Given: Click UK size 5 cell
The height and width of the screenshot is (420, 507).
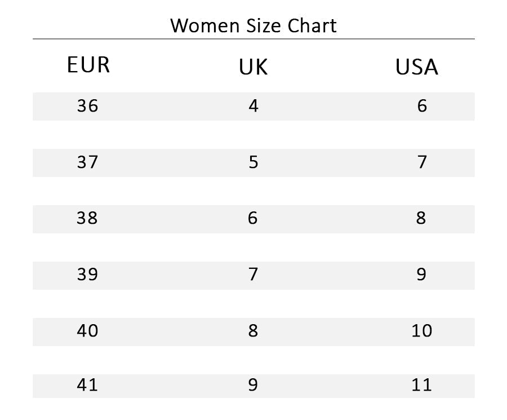Looking at the screenshot, I should [x=253, y=162].
